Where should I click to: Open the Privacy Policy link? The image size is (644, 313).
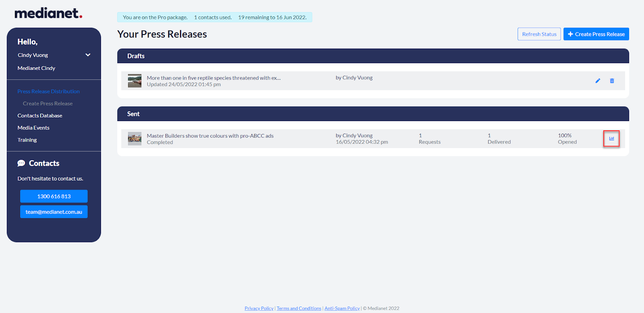pyautogui.click(x=259, y=308)
